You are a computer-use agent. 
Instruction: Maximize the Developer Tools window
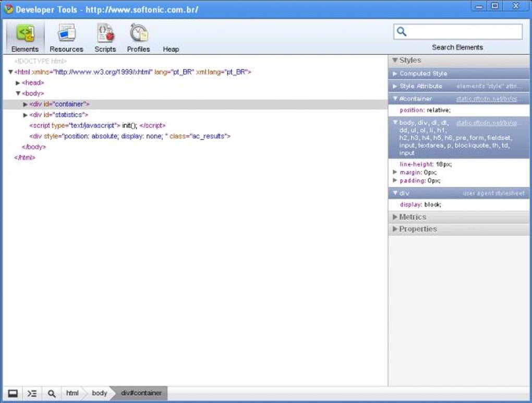494,6
